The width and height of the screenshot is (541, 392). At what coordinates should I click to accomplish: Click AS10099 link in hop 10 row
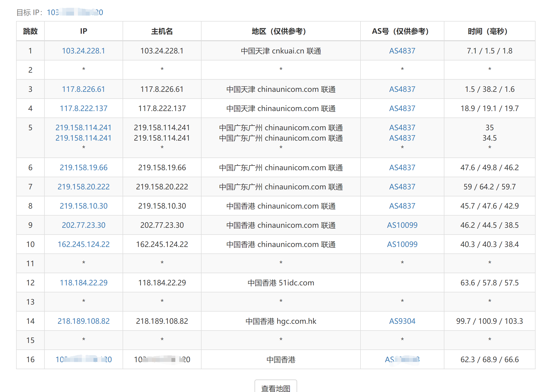pyautogui.click(x=402, y=244)
